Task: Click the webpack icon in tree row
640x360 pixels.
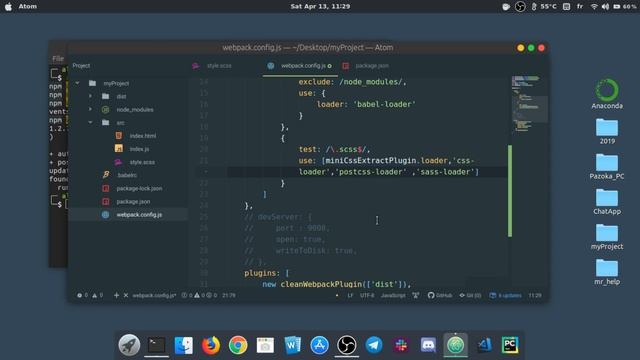Action: tap(105, 215)
